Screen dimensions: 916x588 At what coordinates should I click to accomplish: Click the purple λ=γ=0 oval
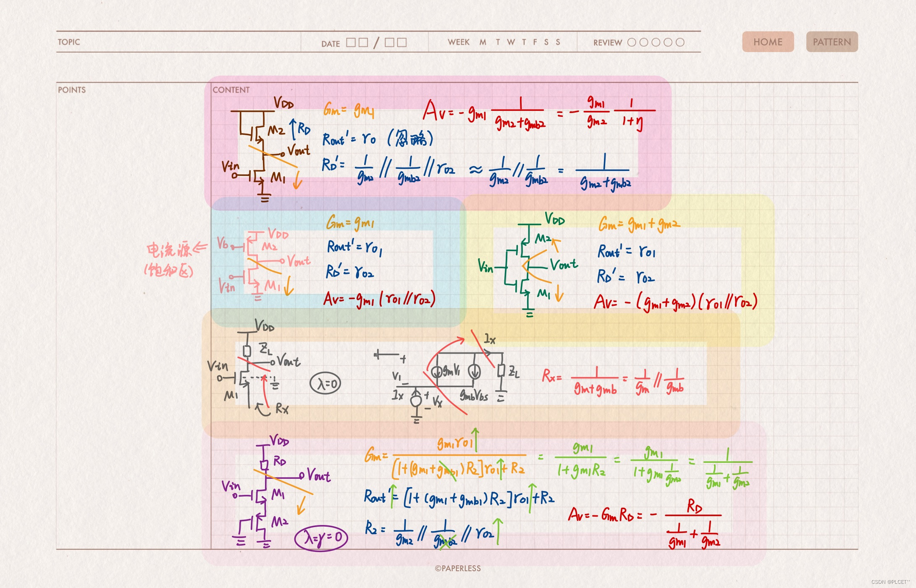pyautogui.click(x=321, y=538)
